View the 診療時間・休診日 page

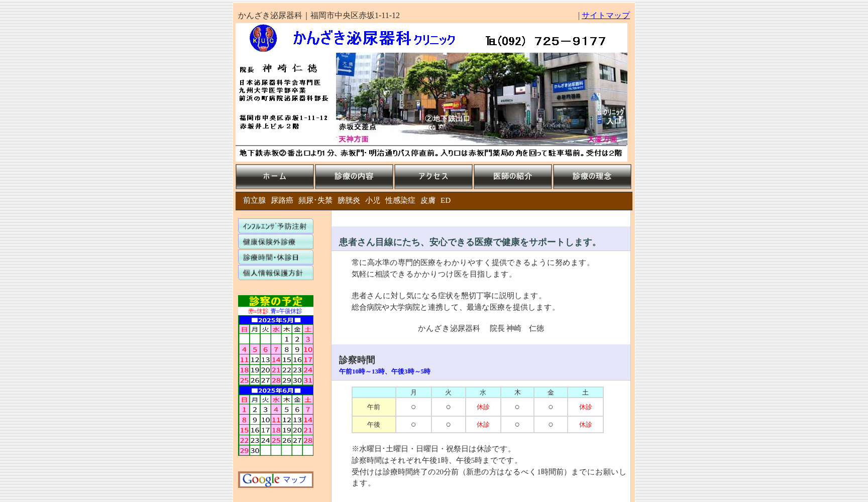coord(275,257)
